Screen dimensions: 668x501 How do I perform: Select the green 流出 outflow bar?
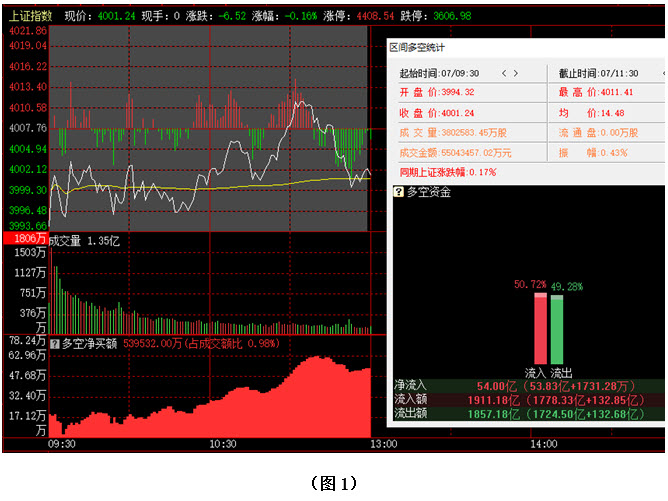pyautogui.click(x=557, y=329)
